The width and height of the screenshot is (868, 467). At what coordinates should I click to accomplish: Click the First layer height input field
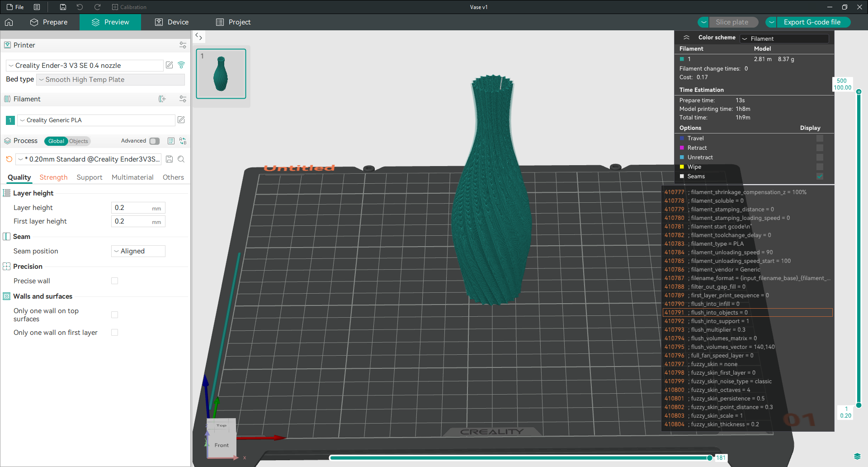138,221
